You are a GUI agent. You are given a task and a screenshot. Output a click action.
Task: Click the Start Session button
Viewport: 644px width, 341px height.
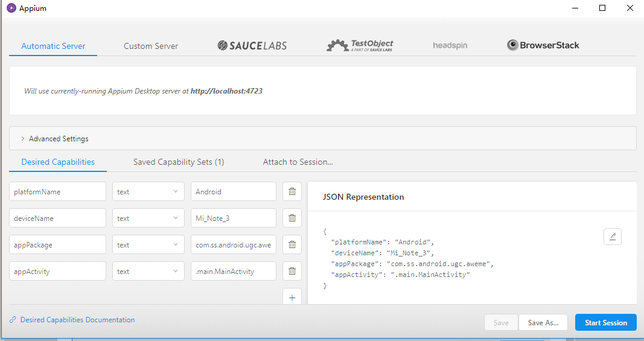(605, 322)
